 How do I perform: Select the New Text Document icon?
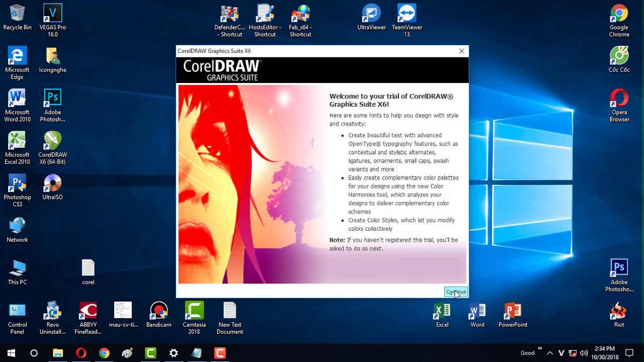(x=230, y=318)
